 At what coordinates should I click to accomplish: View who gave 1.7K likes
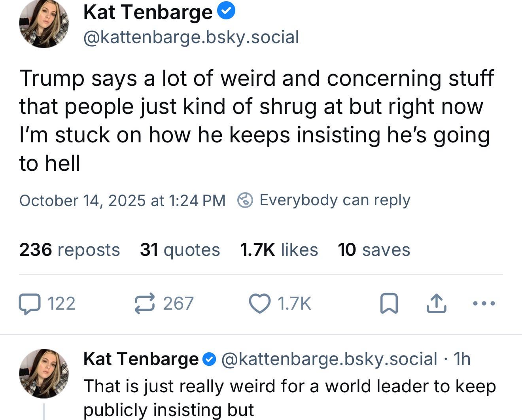tap(279, 250)
